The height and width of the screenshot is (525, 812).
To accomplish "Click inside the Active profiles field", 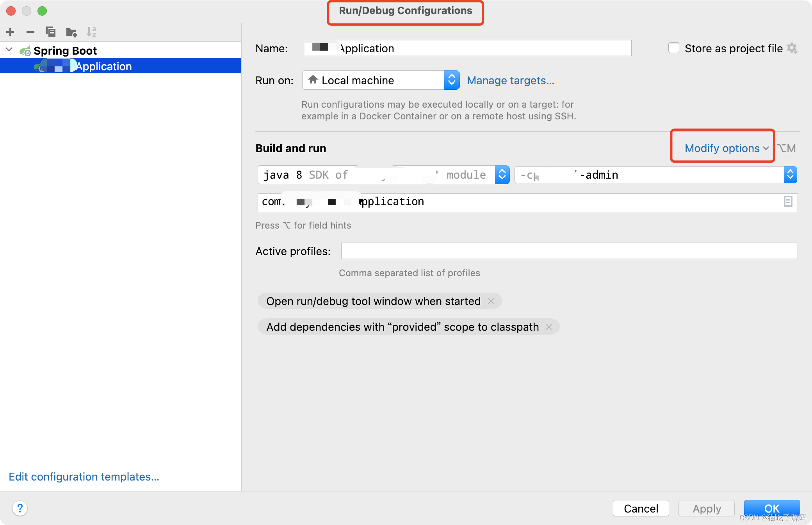I will (568, 251).
